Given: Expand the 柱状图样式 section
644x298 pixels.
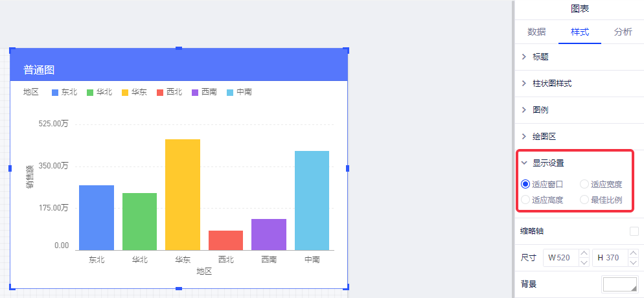Looking at the screenshot, I should 524,84.
